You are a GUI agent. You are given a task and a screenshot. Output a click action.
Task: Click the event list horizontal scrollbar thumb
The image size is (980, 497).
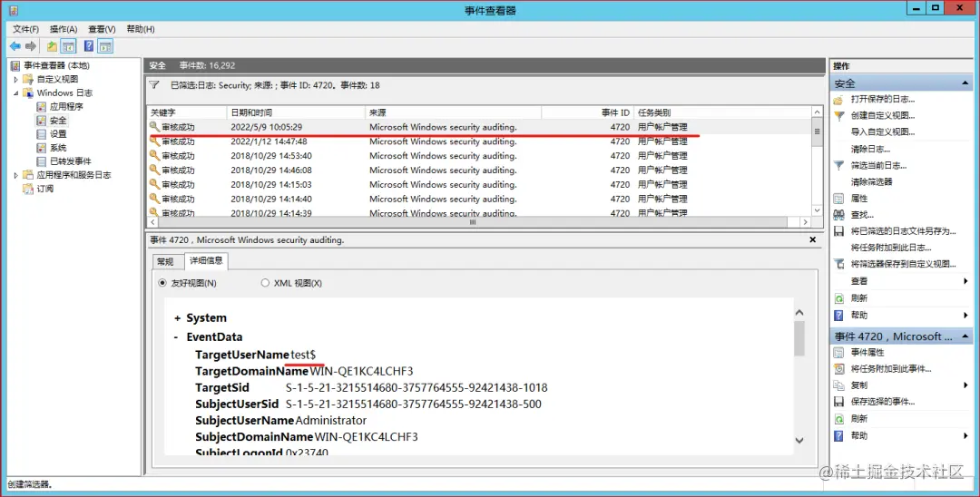click(x=473, y=222)
